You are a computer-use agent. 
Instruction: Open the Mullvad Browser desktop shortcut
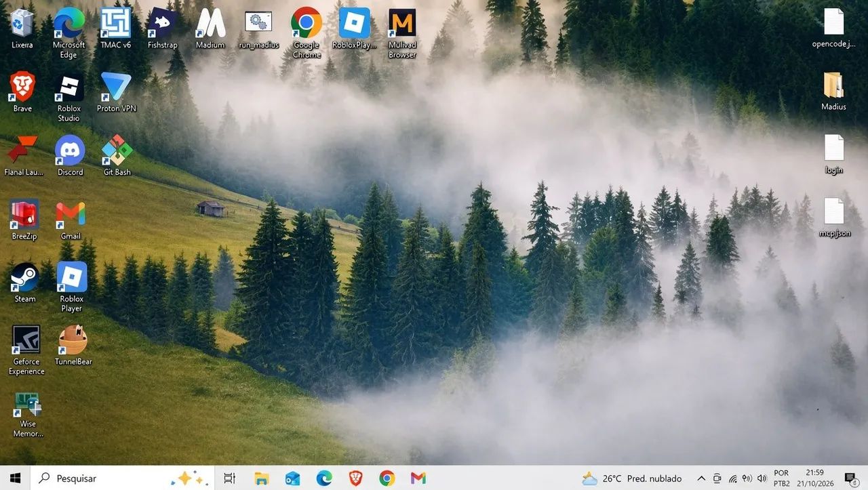[x=402, y=33]
